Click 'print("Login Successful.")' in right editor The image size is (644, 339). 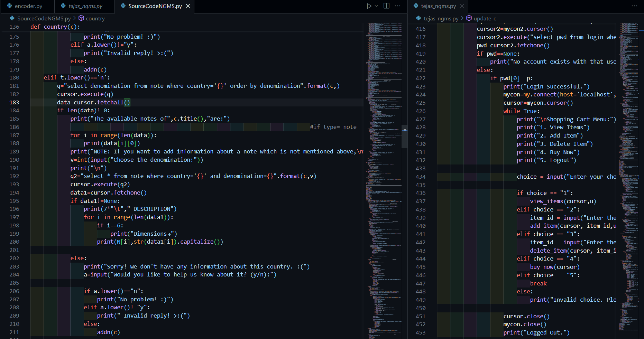(546, 86)
